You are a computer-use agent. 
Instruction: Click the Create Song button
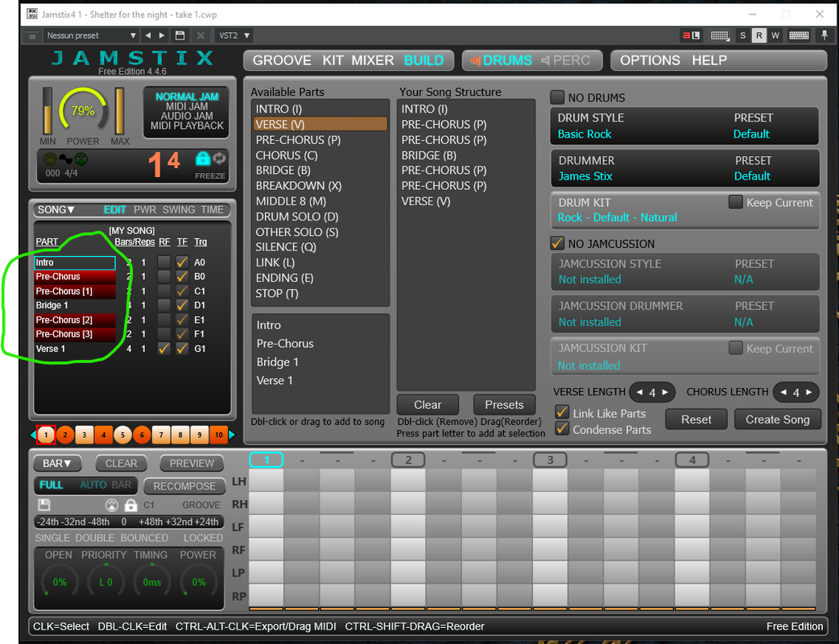point(778,419)
